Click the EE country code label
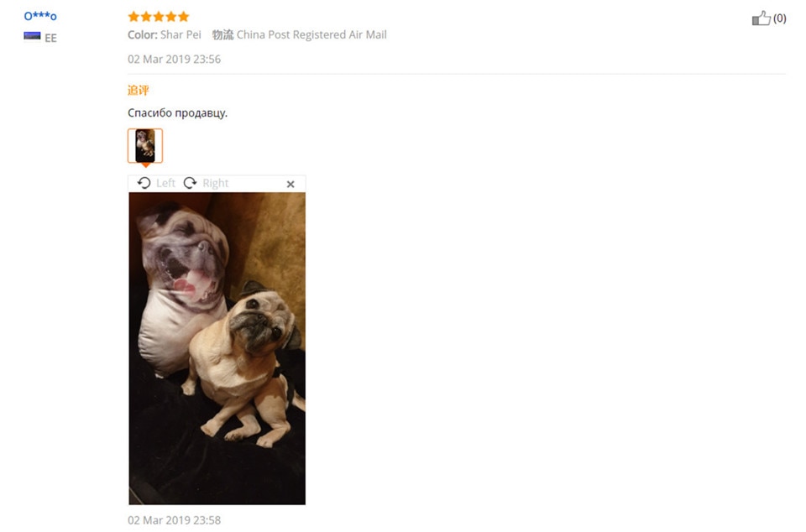The image size is (806, 532). pos(50,38)
